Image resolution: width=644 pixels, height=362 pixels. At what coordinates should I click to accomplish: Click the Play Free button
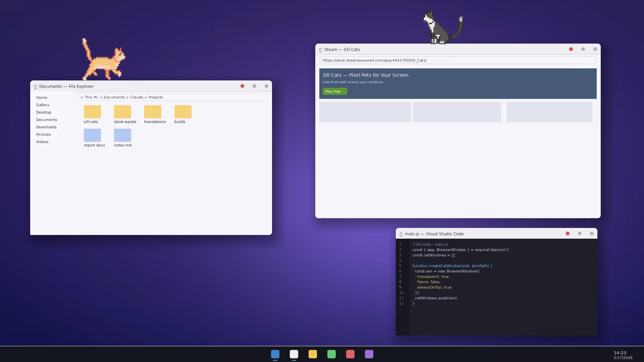pyautogui.click(x=335, y=92)
